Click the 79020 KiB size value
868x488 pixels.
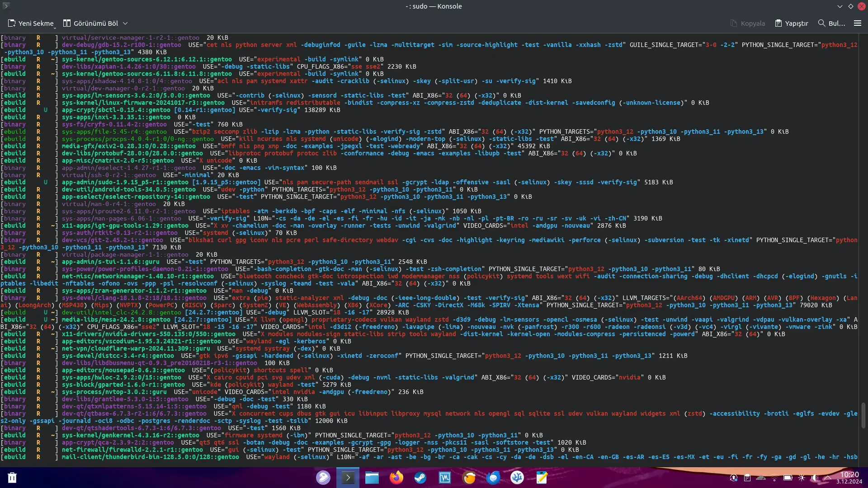tap(816, 305)
